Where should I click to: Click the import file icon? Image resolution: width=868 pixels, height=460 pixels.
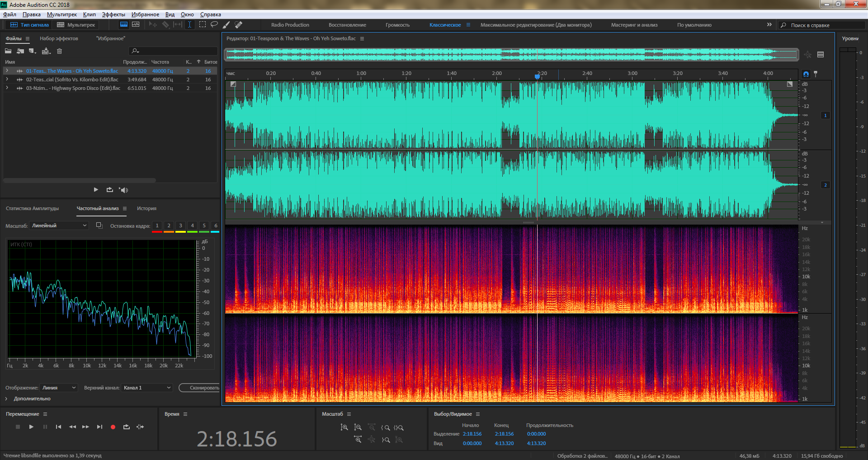tap(20, 51)
